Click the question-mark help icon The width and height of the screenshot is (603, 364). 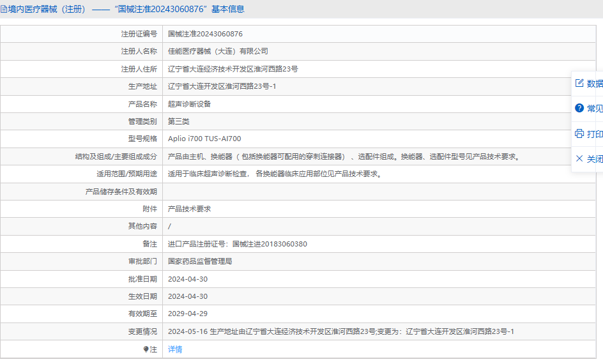pyautogui.click(x=579, y=108)
